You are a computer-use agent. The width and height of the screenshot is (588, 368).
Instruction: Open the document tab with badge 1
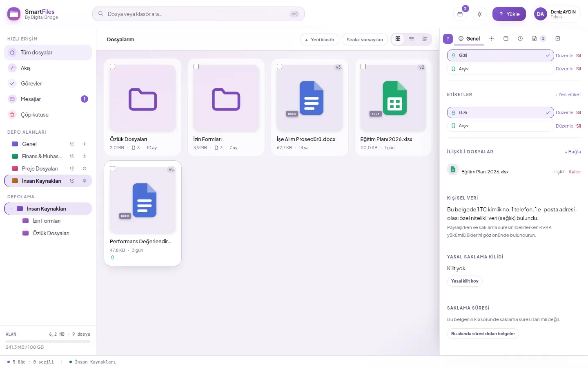(539, 39)
